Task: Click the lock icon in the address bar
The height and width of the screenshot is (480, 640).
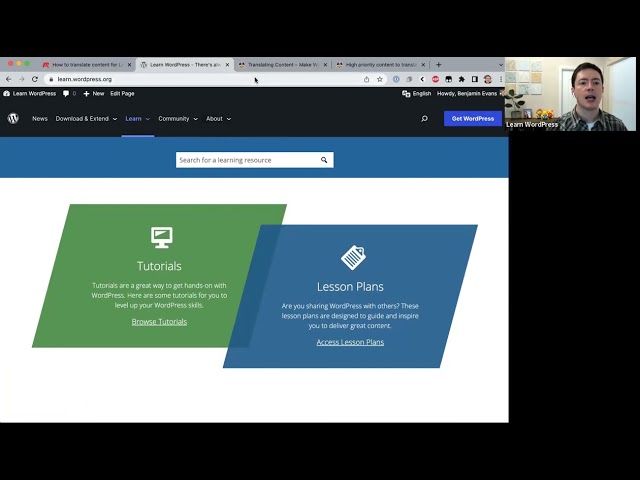Action: (x=51, y=79)
